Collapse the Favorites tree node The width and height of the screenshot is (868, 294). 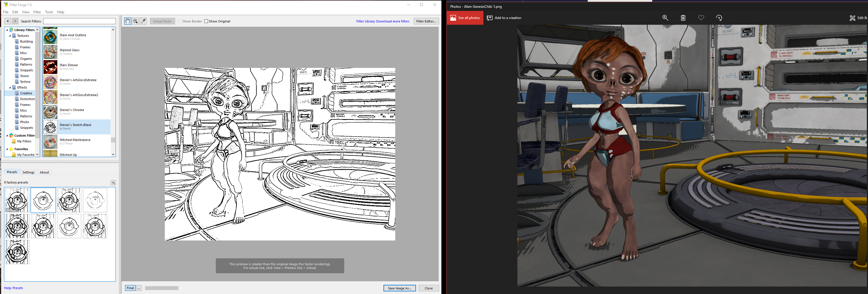(7, 149)
